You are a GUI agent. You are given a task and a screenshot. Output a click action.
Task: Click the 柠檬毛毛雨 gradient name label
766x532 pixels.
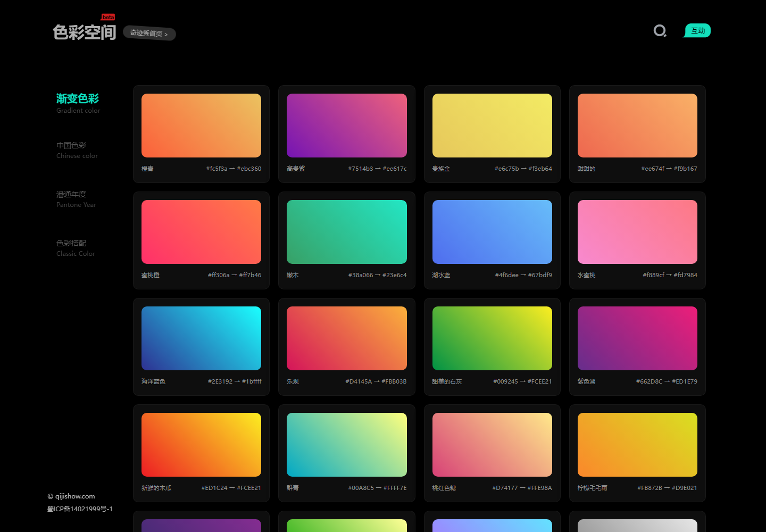[592, 488]
